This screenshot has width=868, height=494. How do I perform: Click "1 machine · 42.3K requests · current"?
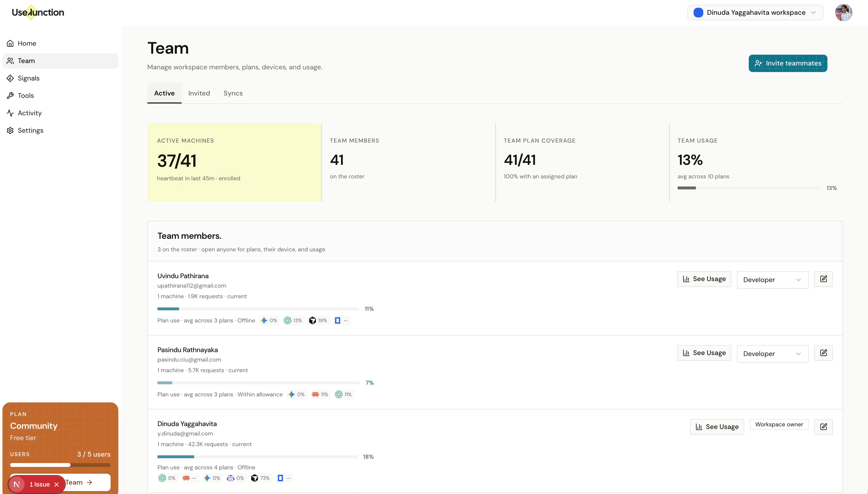[205, 444]
